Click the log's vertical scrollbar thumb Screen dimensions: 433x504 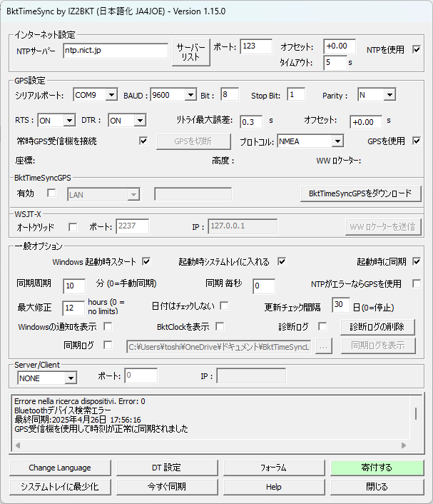coord(416,413)
